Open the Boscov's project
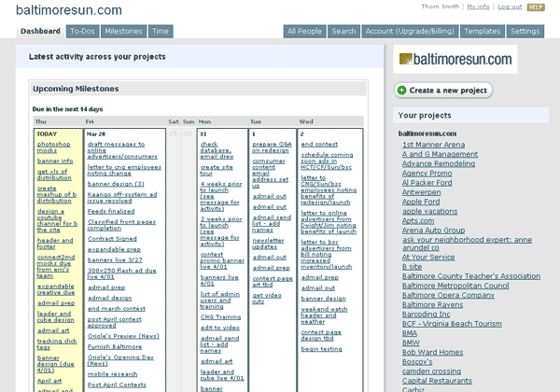 tap(417, 361)
